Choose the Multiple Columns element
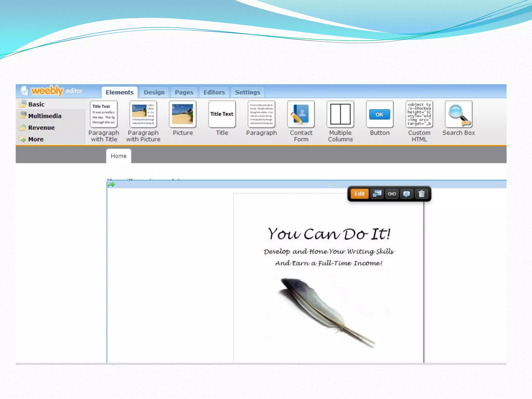The height and width of the screenshot is (399, 532). click(x=340, y=114)
